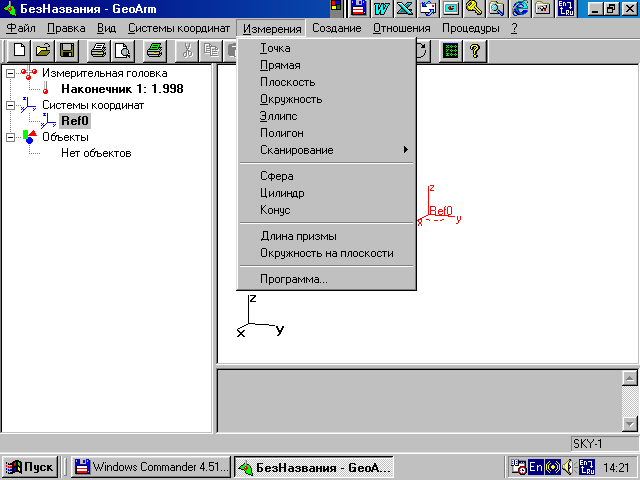
Task: Click the Copy toolbar icon
Action: point(211,51)
